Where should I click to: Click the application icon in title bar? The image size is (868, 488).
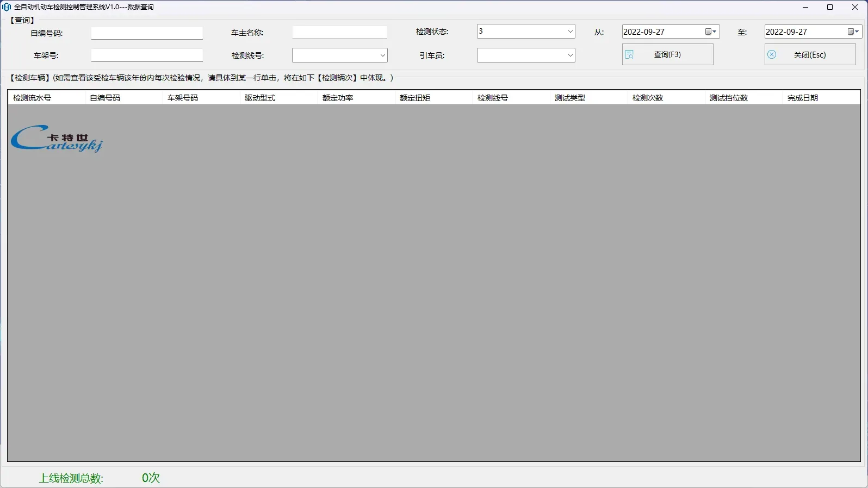click(x=7, y=7)
